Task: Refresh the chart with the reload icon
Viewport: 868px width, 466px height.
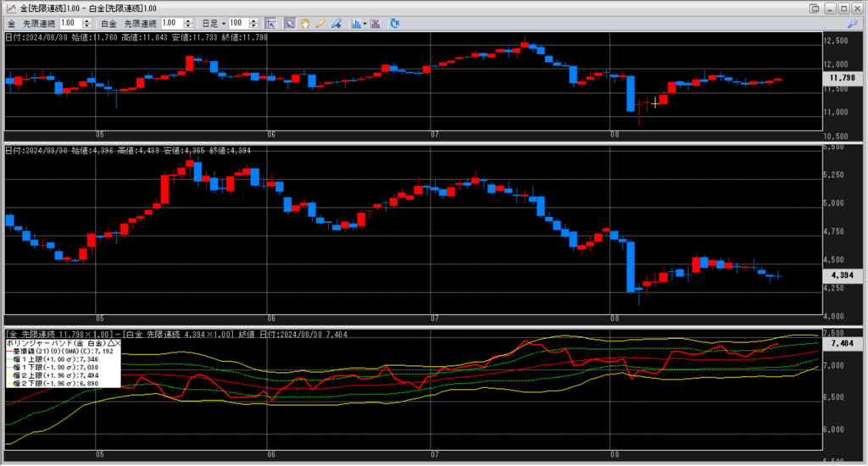Action: pos(394,23)
